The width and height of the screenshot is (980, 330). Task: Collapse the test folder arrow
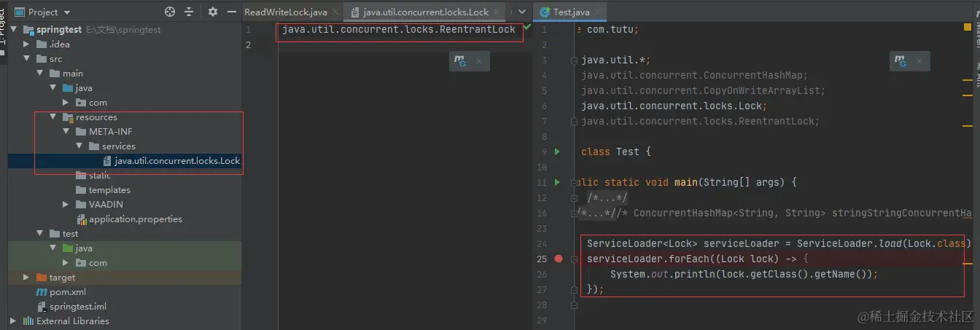click(x=40, y=234)
